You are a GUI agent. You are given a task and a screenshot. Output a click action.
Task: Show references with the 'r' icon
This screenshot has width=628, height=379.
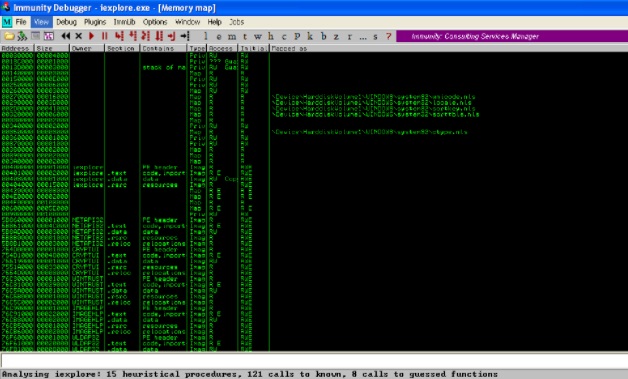click(x=350, y=36)
